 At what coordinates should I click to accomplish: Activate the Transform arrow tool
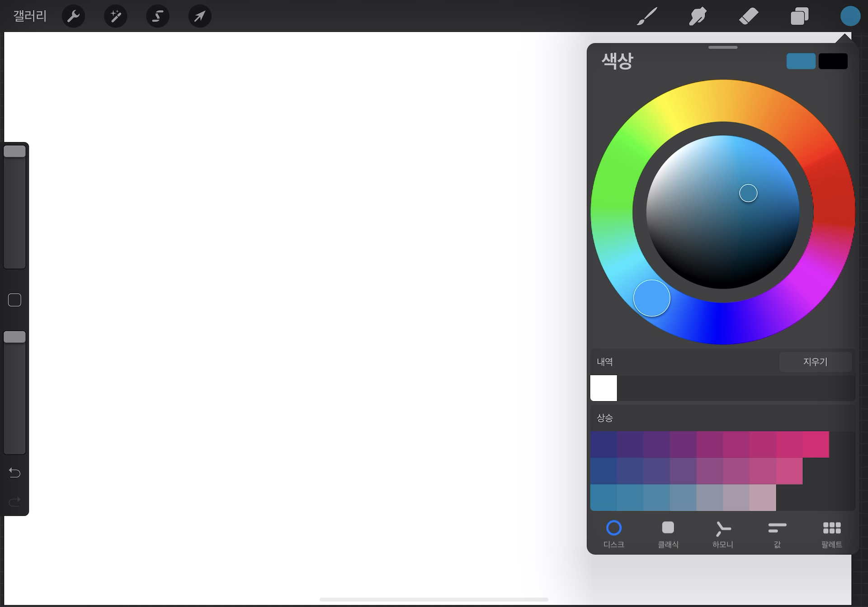pyautogui.click(x=199, y=16)
